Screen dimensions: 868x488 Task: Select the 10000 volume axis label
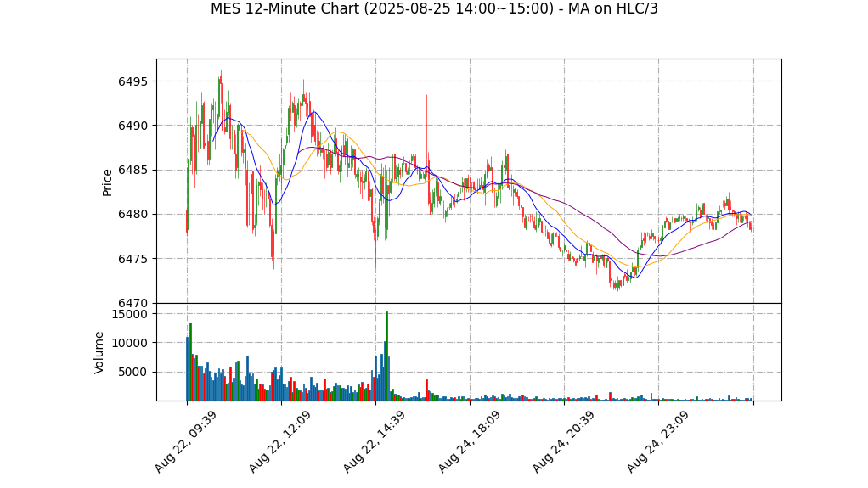click(130, 343)
